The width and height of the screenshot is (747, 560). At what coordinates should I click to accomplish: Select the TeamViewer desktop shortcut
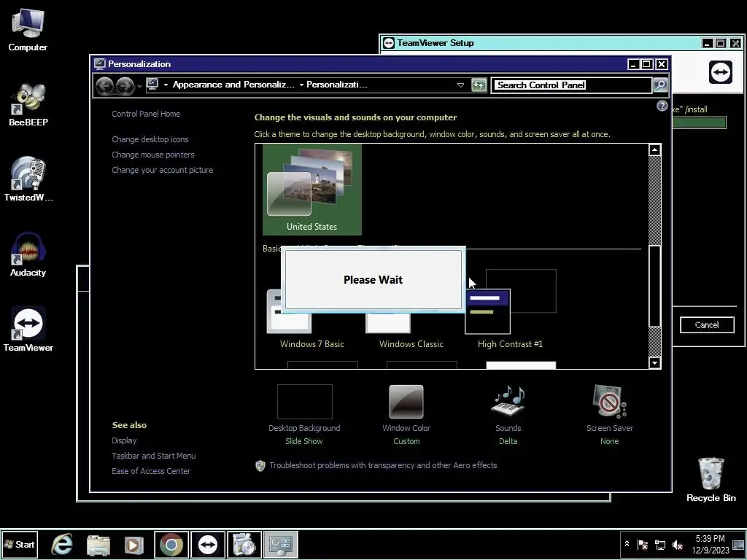click(x=28, y=330)
